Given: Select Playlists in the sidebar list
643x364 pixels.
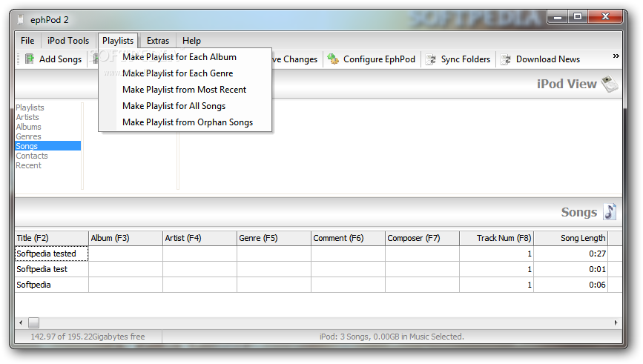Looking at the screenshot, I should click(x=30, y=107).
